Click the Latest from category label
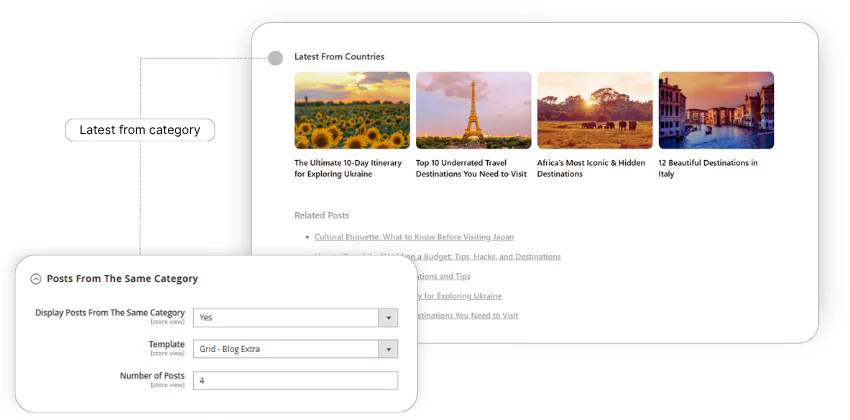 (140, 130)
